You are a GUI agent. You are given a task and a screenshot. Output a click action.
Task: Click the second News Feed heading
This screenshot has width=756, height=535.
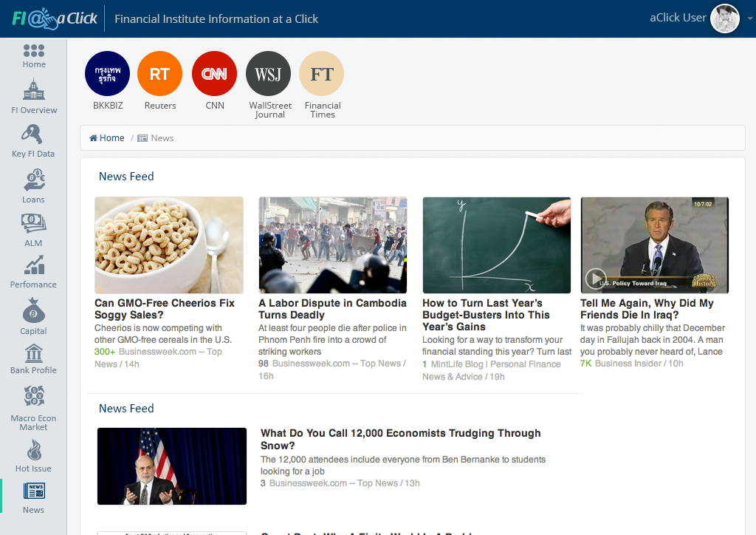(x=126, y=409)
